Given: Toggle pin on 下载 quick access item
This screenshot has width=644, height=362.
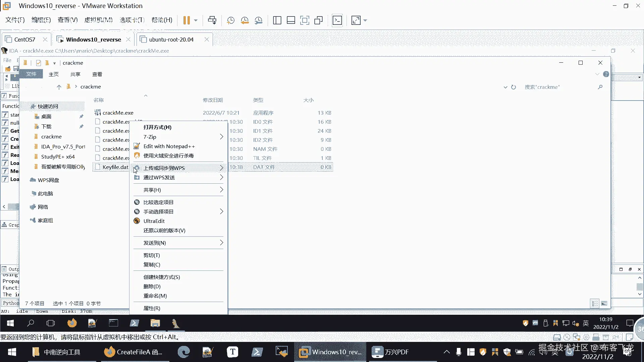Looking at the screenshot, I should pyautogui.click(x=81, y=126).
